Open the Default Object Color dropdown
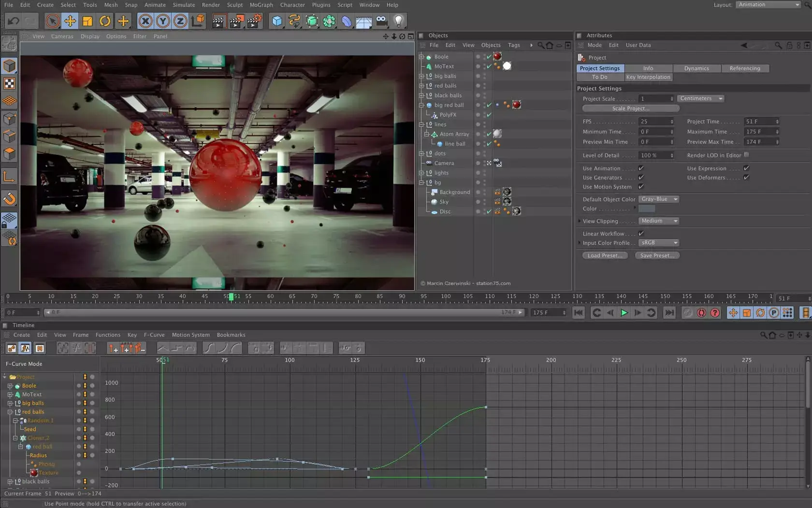The width and height of the screenshot is (812, 508). point(659,199)
